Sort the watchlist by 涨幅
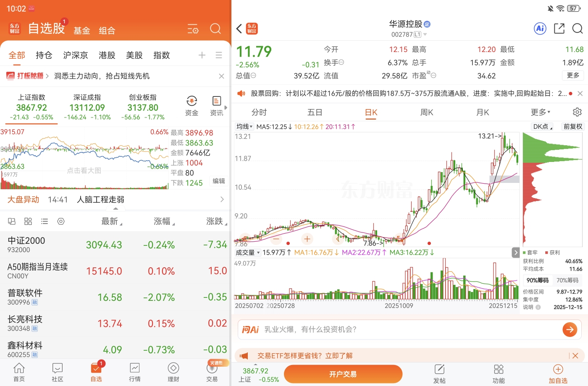588x386 pixels. (164, 222)
